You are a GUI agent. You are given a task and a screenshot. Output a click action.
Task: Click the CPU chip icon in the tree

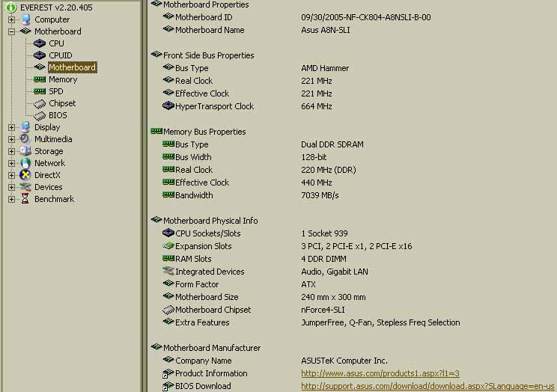(40, 43)
